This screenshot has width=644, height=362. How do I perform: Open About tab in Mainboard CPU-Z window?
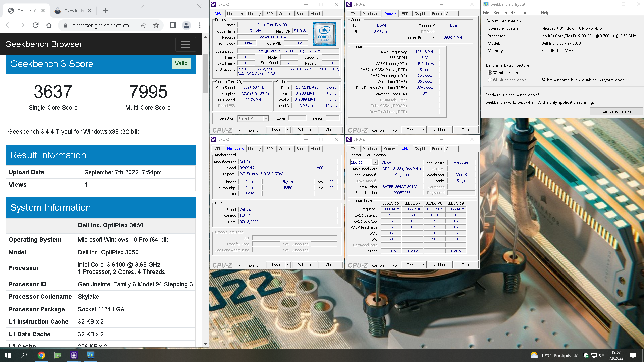coord(315,149)
